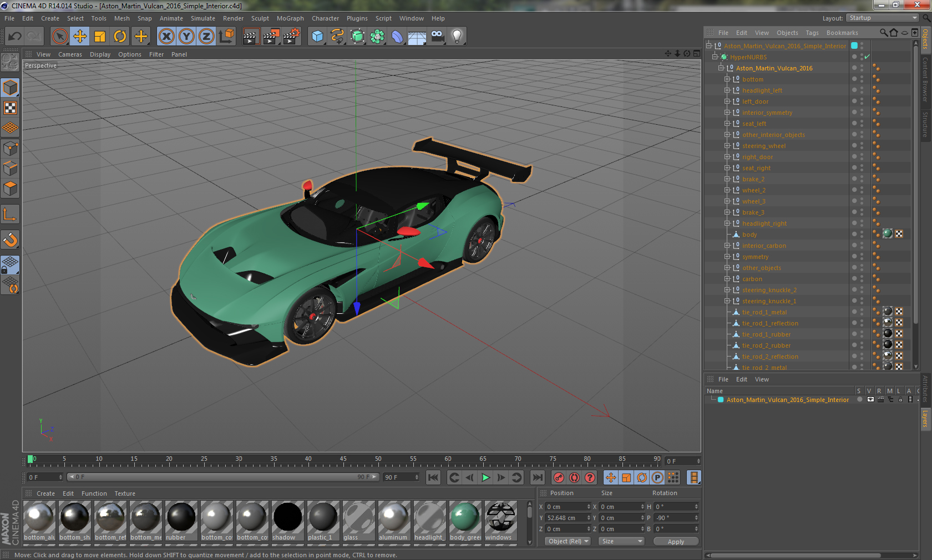
Task: Switch the coordinate system icon
Action: [x=226, y=37]
